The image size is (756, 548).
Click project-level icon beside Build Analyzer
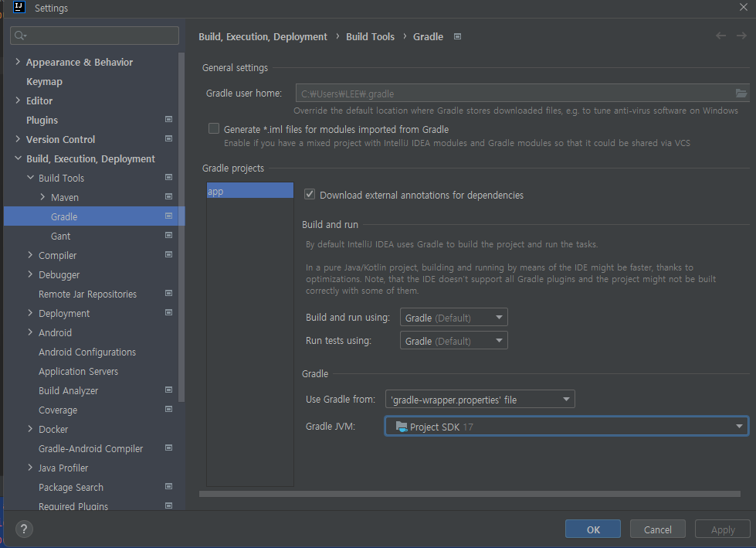(x=169, y=390)
